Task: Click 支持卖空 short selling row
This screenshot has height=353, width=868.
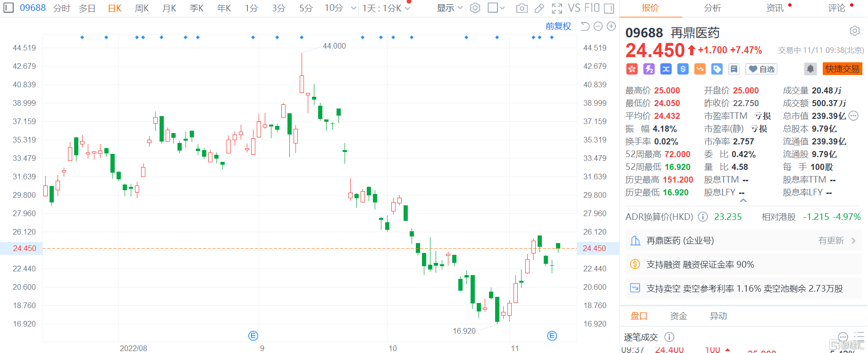Action: 743,288
